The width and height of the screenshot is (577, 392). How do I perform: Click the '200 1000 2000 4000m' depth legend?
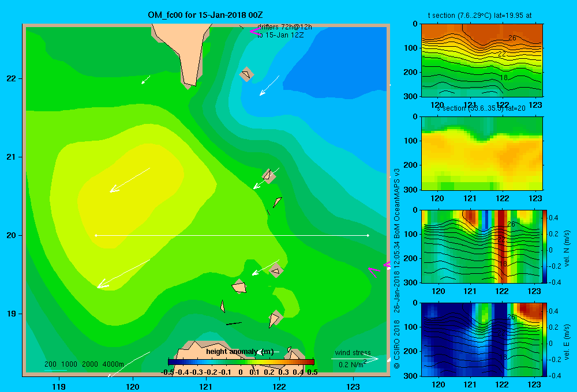[x=84, y=364]
